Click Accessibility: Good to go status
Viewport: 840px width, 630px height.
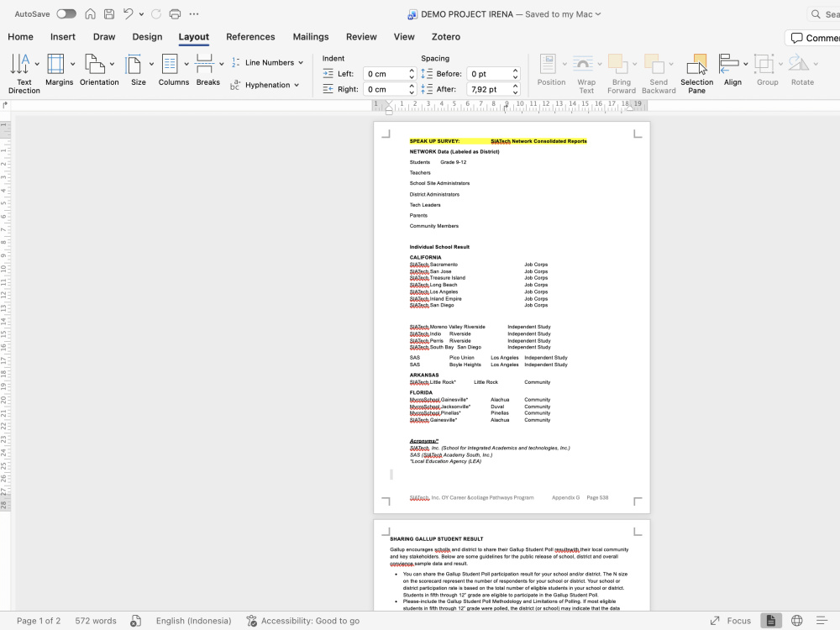pos(303,621)
